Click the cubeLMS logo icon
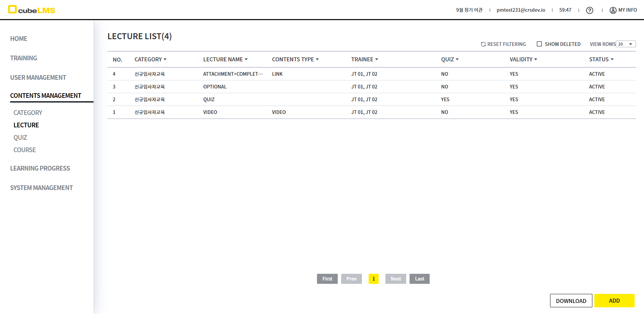Screen dimensions: 644x314 click(x=12, y=9)
